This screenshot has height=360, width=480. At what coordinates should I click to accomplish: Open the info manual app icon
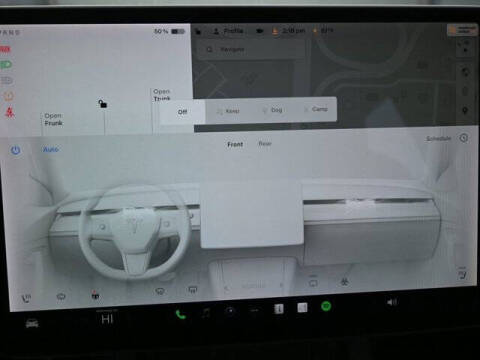279,309
